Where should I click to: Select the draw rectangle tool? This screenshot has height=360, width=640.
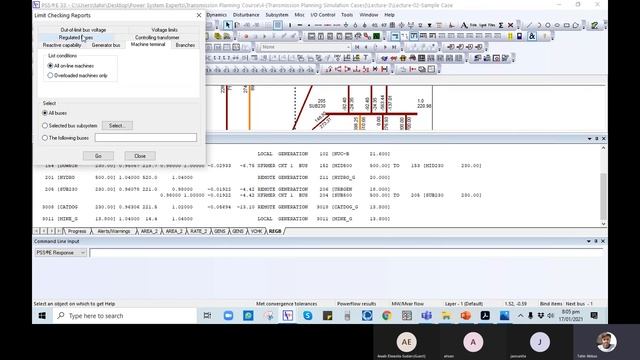pyautogui.click(x=567, y=25)
